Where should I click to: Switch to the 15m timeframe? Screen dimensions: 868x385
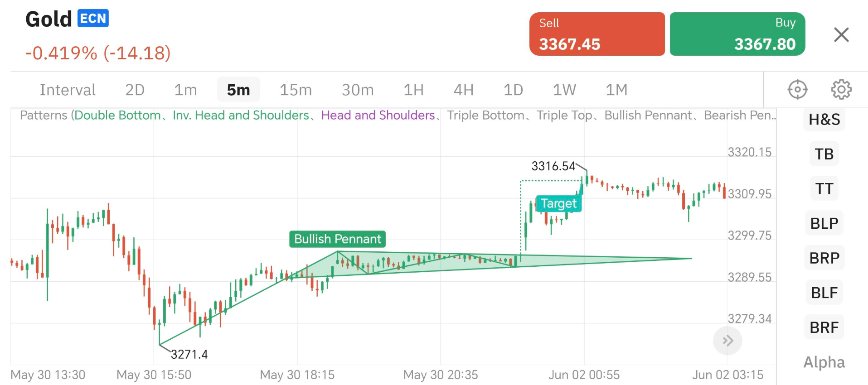pos(295,89)
